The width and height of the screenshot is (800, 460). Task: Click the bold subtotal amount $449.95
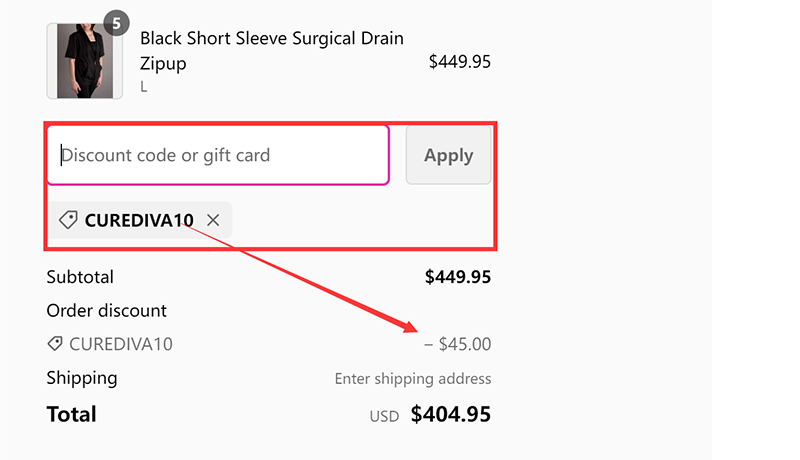[x=457, y=277]
